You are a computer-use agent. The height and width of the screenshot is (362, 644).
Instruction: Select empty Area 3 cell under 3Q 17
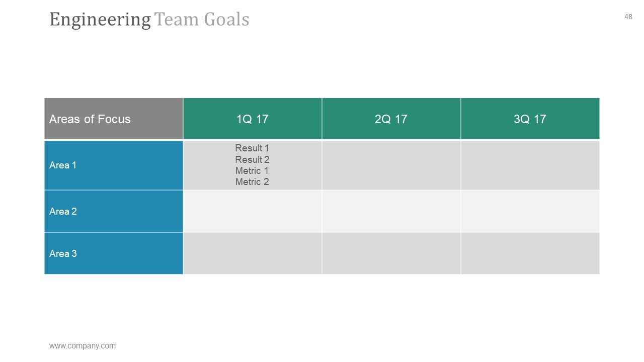530,253
